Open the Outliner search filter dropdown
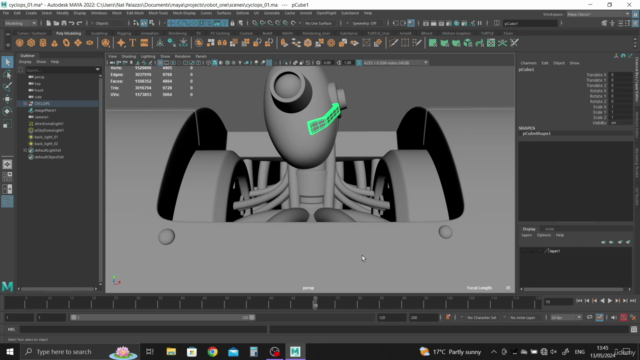This screenshot has height=360, width=640. click(98, 70)
